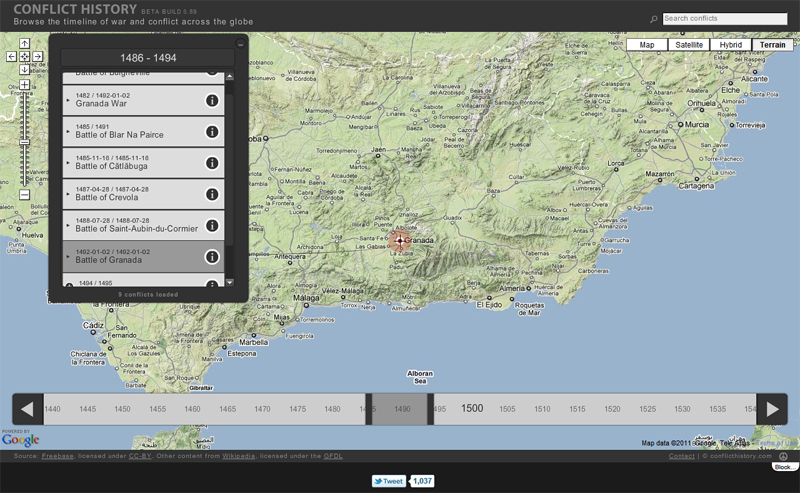Image resolution: width=800 pixels, height=493 pixels.
Task: Select the Terrain view
Action: [x=772, y=45]
